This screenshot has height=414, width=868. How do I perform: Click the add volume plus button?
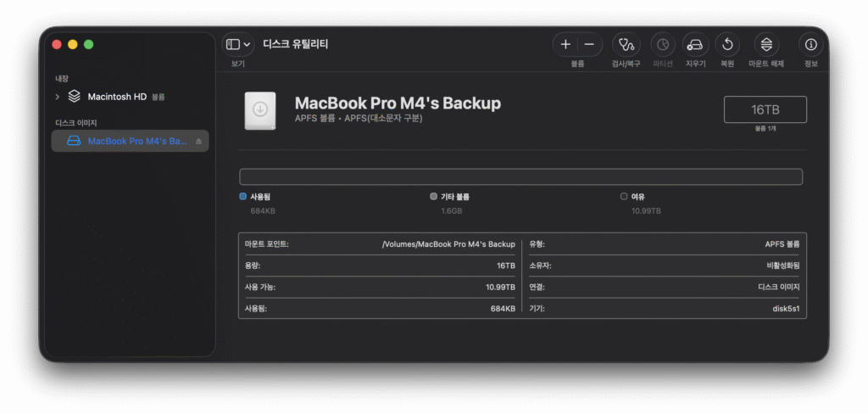(x=565, y=44)
